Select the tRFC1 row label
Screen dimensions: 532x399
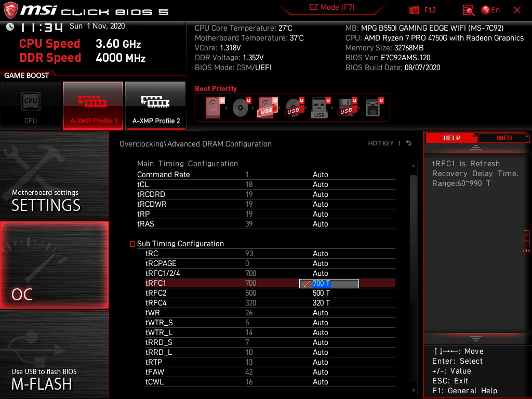pos(156,283)
